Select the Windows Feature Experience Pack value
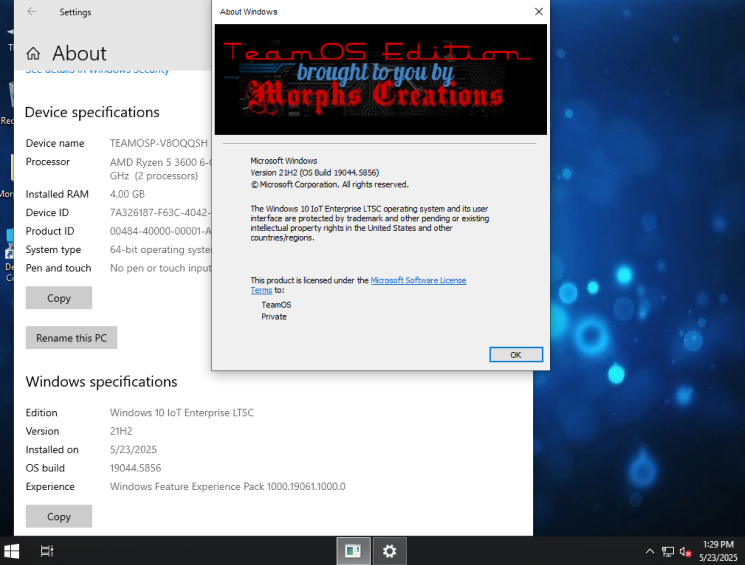Viewport: 745px width, 565px height. (228, 487)
